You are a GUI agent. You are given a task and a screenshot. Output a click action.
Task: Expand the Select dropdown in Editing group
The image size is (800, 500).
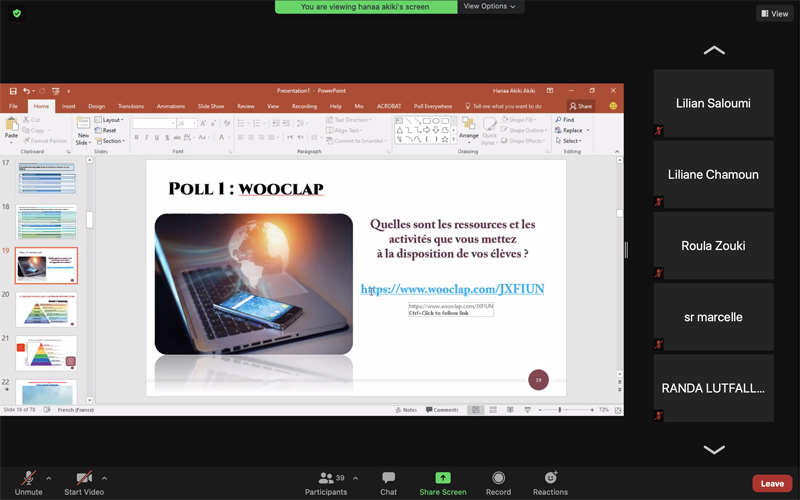(568, 141)
